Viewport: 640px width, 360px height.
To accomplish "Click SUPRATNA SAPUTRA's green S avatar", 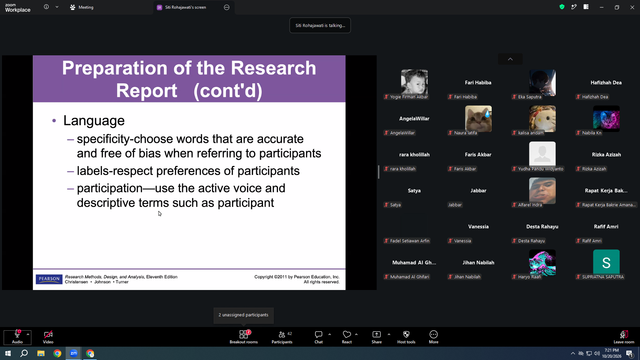I will click(606, 262).
